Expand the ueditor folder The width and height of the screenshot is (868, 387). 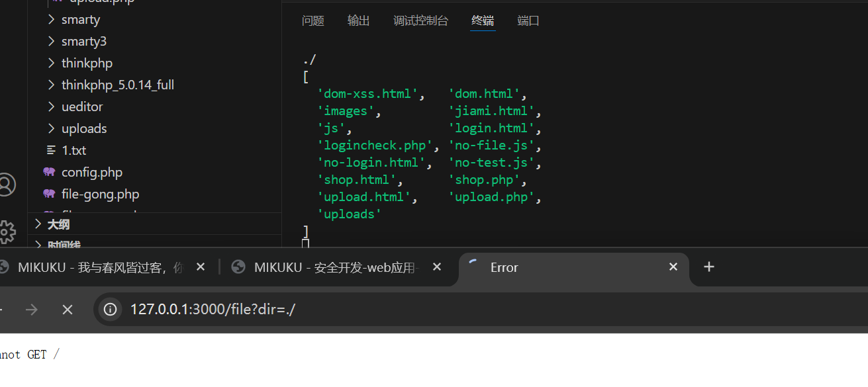(x=52, y=107)
